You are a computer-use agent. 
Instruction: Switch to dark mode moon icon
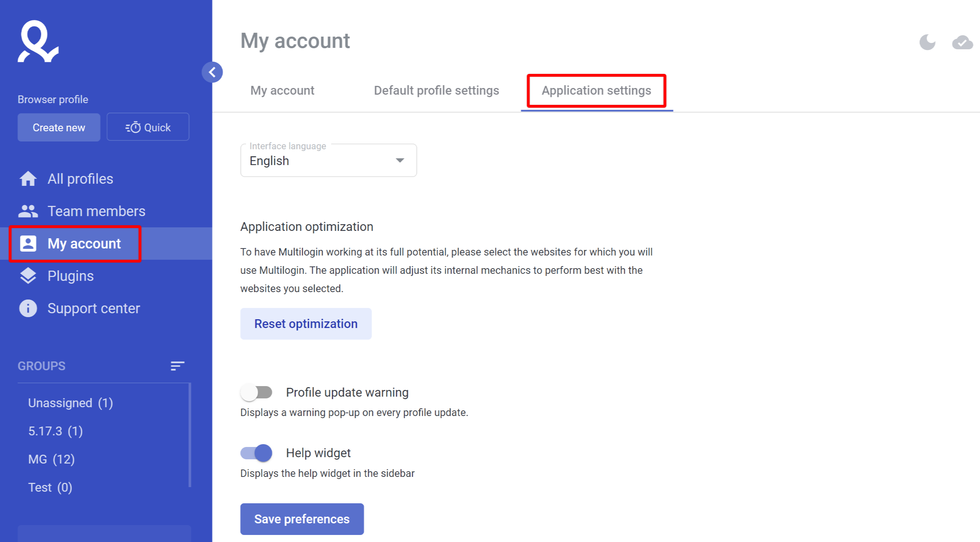click(927, 42)
